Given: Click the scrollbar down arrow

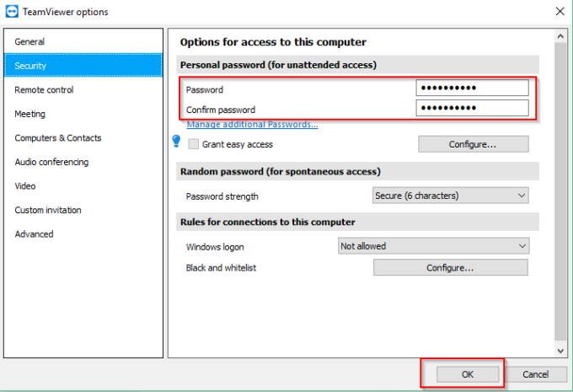Looking at the screenshot, I should (x=560, y=351).
